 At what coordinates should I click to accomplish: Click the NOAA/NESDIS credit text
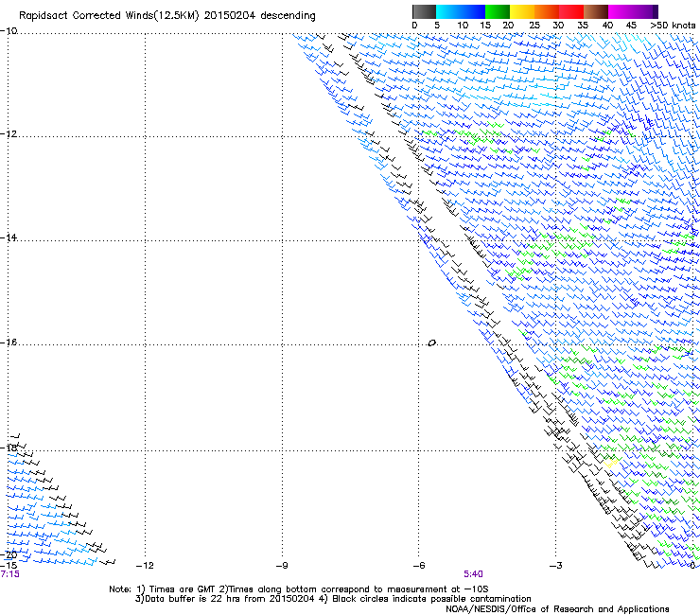point(557,608)
